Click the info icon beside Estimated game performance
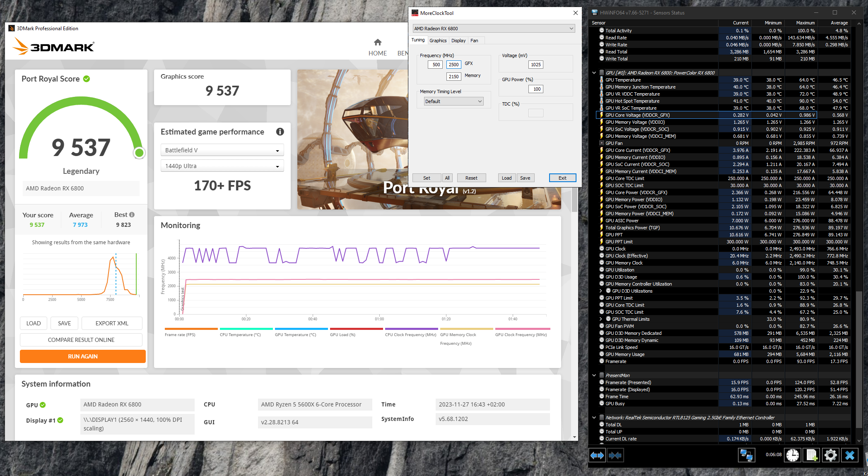 click(280, 132)
